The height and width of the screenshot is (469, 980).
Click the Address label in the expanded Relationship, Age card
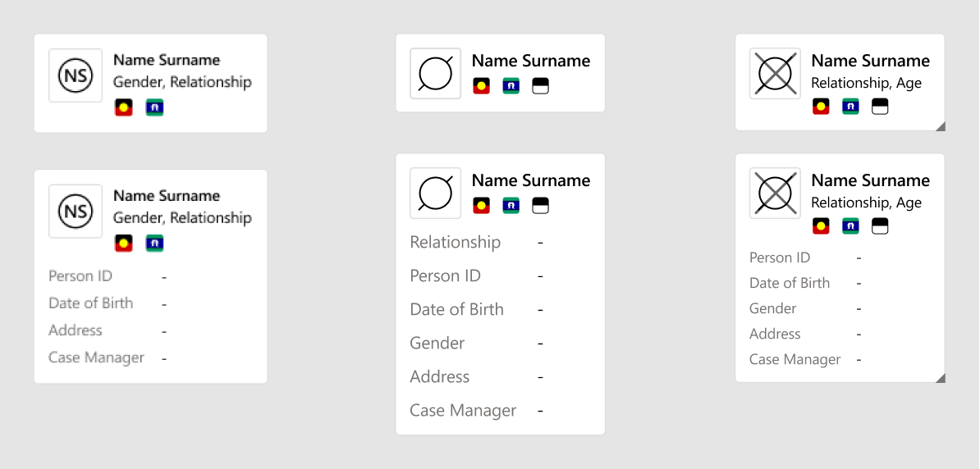[x=775, y=334]
